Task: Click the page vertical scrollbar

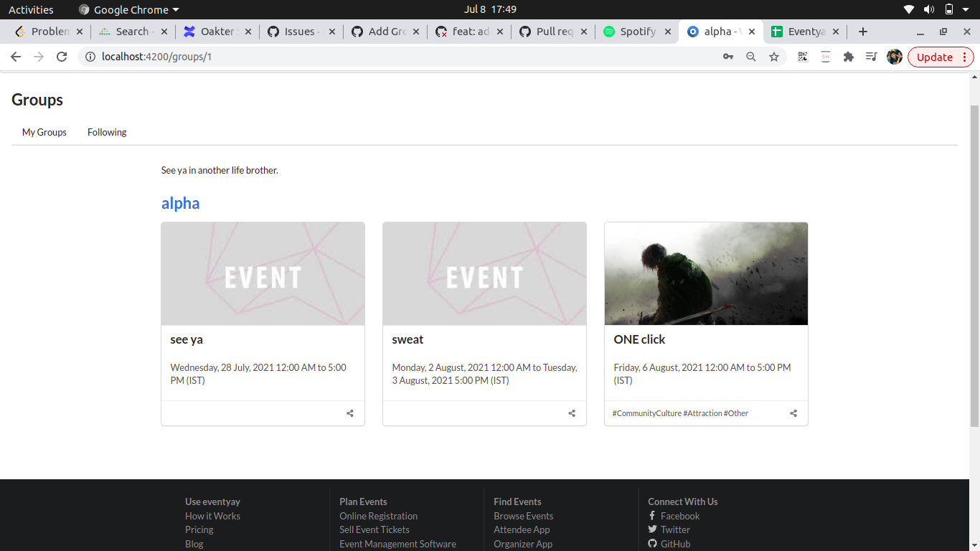Action: point(974,265)
